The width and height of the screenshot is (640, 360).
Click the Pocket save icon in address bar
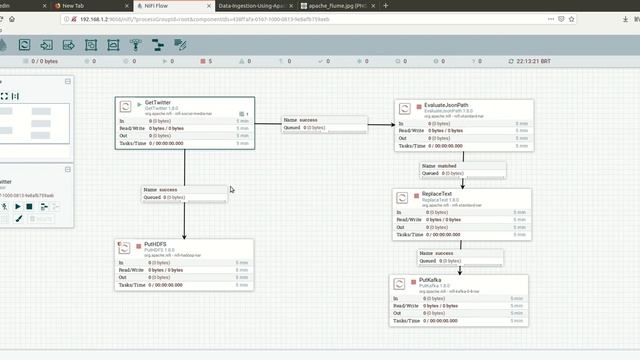point(561,19)
